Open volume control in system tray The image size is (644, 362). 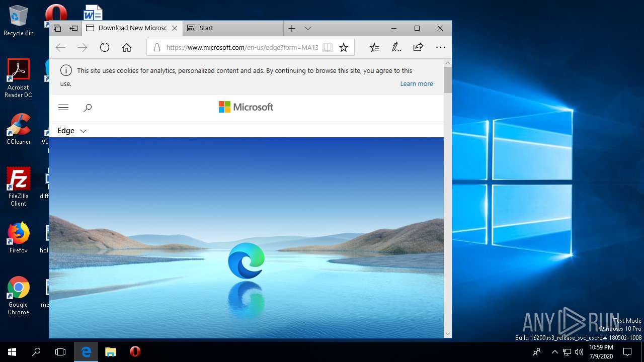point(579,352)
